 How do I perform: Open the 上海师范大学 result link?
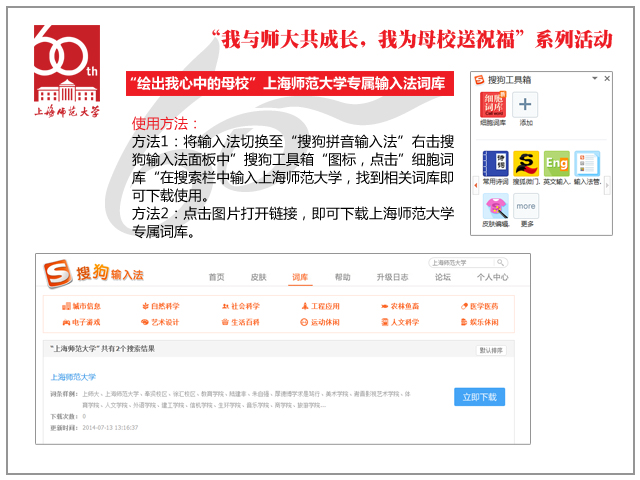(x=73, y=377)
